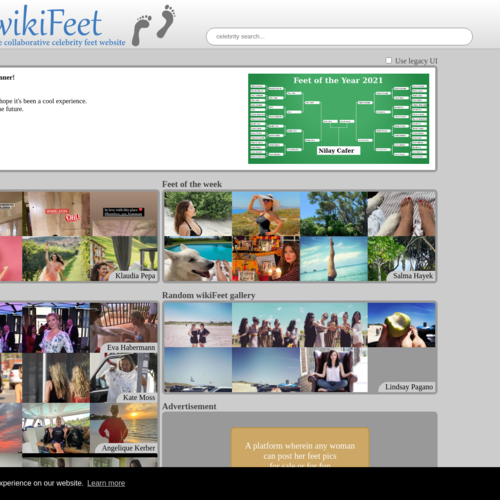
Task: Open the Klaudia Pepa gallery label
Action: 135,276
